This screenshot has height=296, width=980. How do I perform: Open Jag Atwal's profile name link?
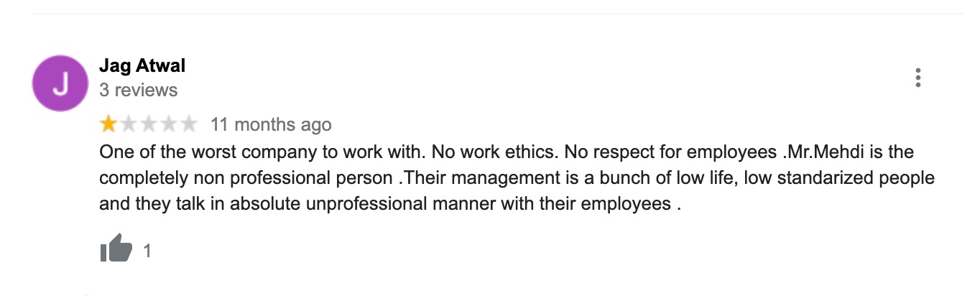click(142, 66)
